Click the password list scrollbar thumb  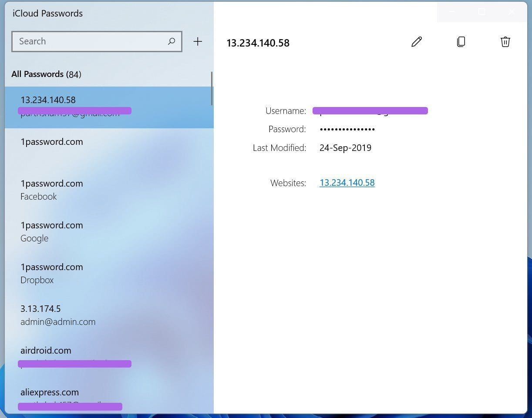(212, 88)
